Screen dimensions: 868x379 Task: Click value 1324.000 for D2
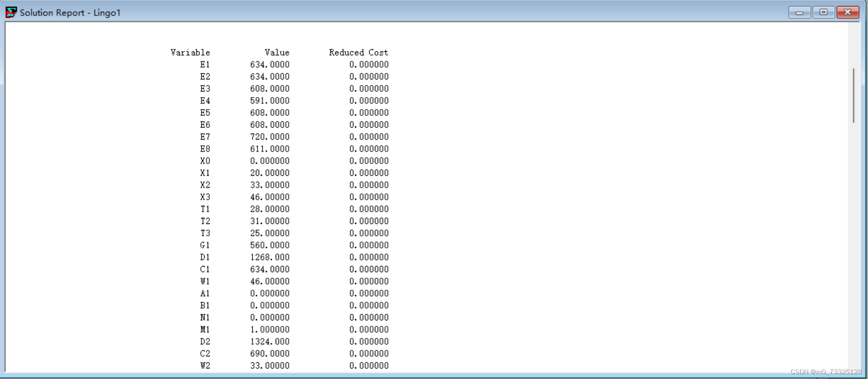click(270, 341)
